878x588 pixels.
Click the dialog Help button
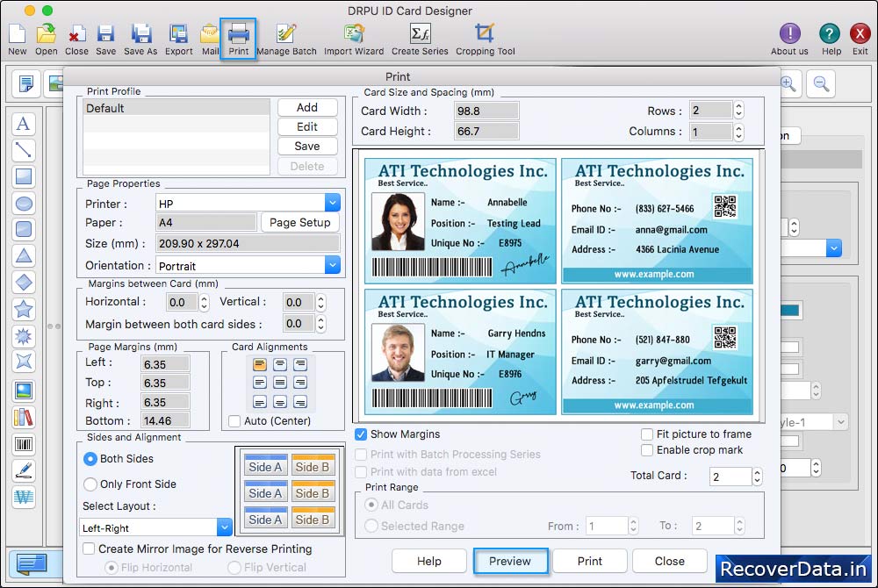click(x=429, y=561)
